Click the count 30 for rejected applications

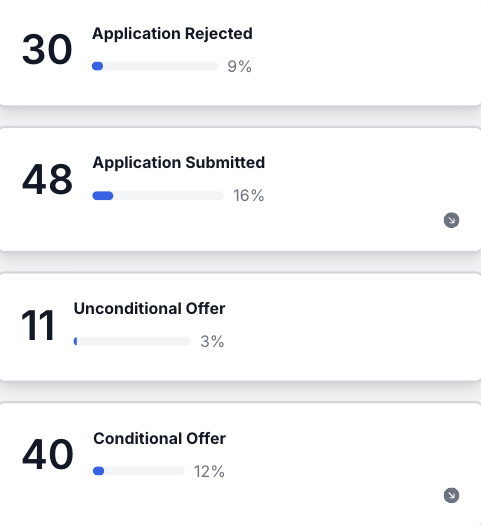(x=47, y=50)
